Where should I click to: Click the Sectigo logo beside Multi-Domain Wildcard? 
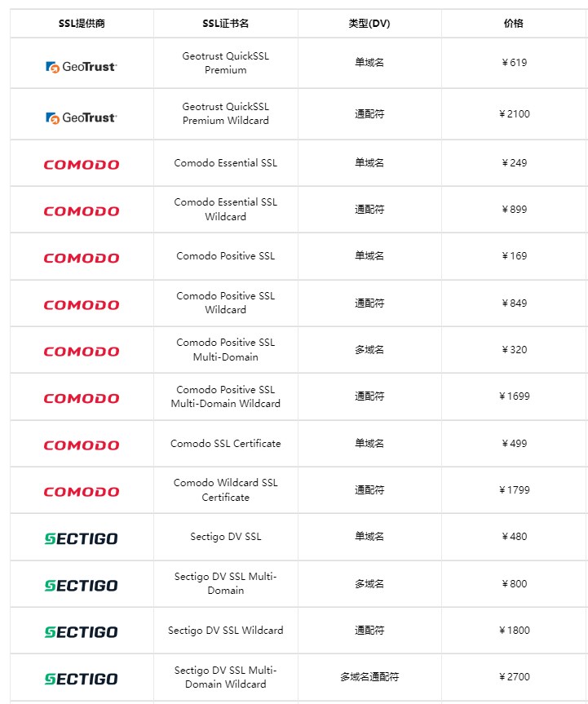pos(82,679)
